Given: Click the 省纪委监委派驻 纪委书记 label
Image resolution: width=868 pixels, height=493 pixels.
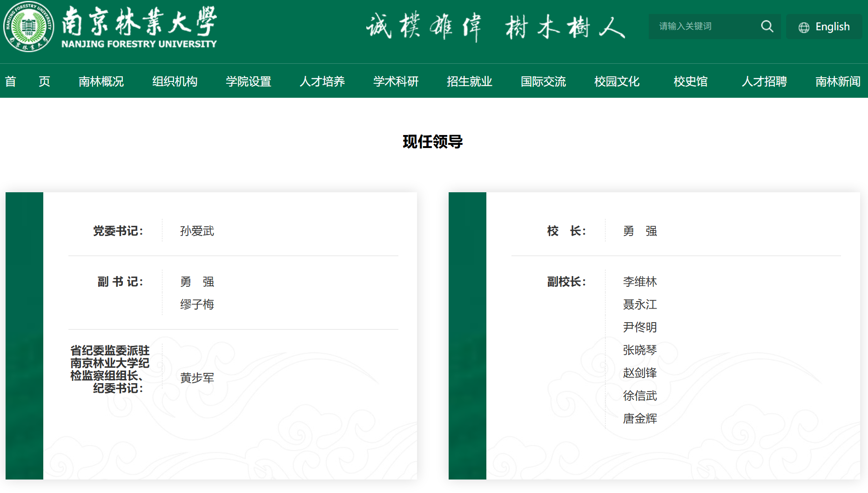Looking at the screenshot, I should (x=110, y=369).
